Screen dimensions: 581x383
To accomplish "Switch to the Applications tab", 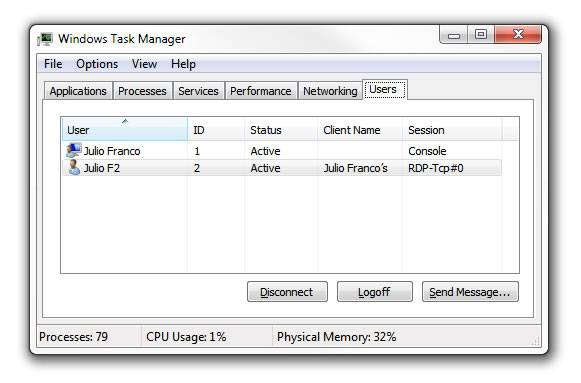I will (x=78, y=91).
